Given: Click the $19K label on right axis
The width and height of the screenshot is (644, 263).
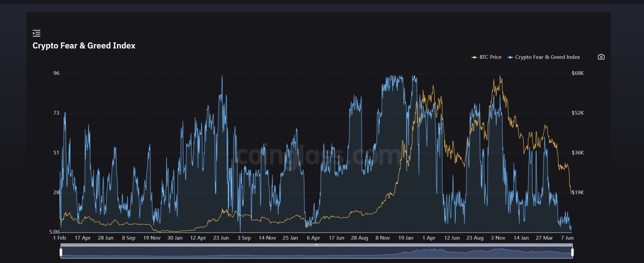Looking at the screenshot, I should pyautogui.click(x=578, y=192).
